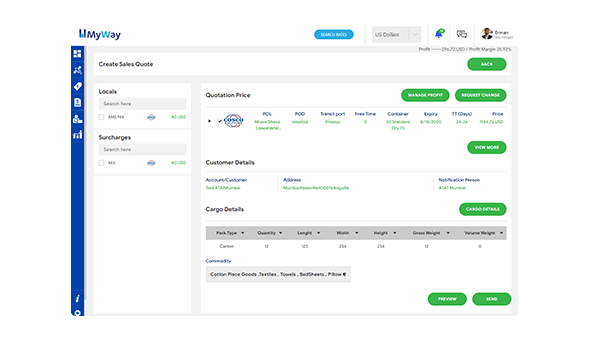The image size is (590, 360).
Task: Click the Cargo Details button
Action: (x=482, y=209)
